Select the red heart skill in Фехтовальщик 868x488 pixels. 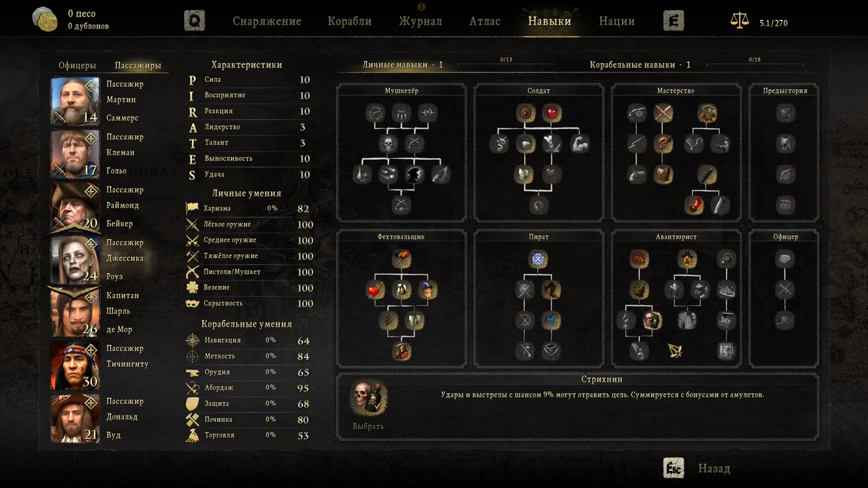click(x=375, y=290)
